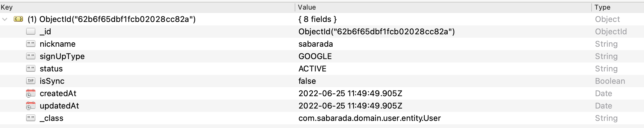The width and height of the screenshot is (644, 128).
Task: Collapse the ObjectId document row chevron
Action: pyautogui.click(x=5, y=19)
